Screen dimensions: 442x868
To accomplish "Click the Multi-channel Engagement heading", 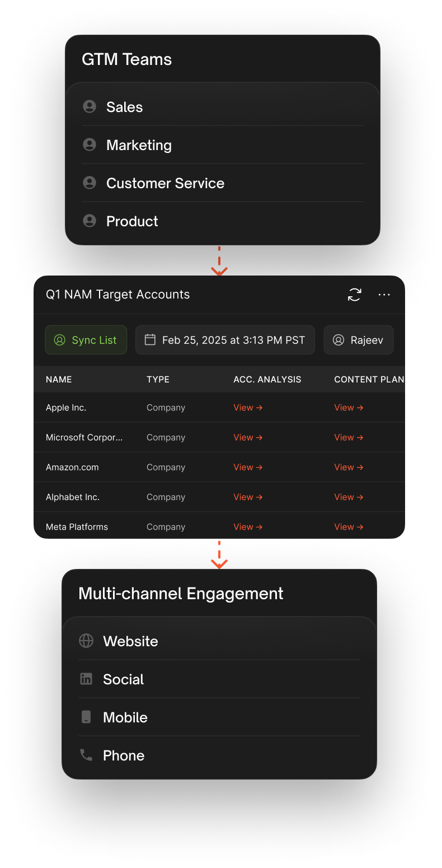I will tap(181, 594).
